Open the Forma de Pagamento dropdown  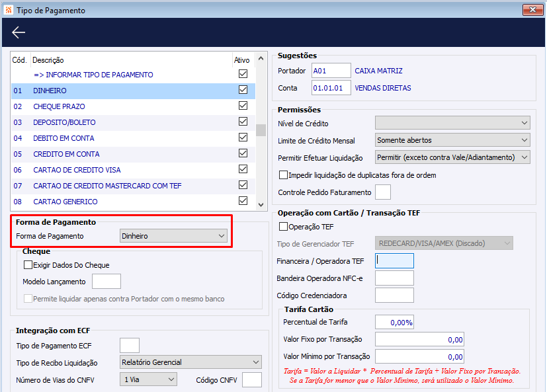(x=173, y=236)
